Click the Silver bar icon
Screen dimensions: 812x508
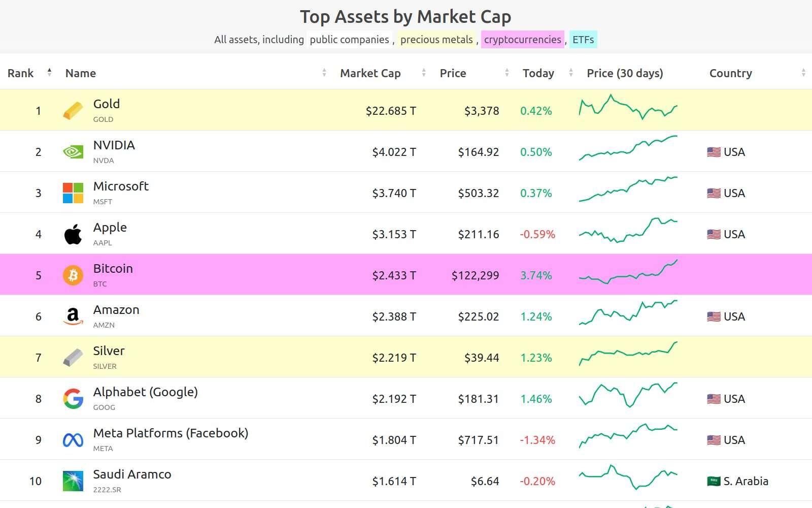point(73,358)
